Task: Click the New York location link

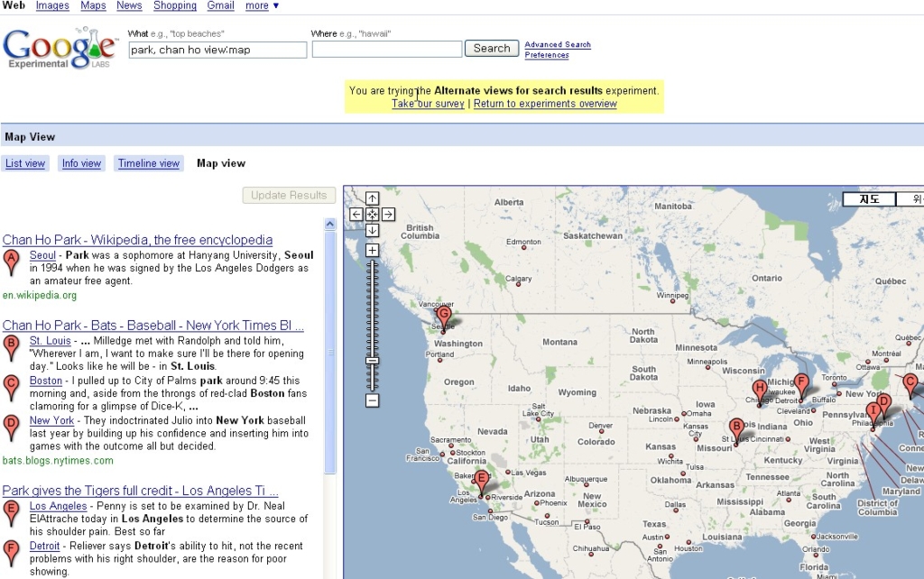Action: (51, 421)
